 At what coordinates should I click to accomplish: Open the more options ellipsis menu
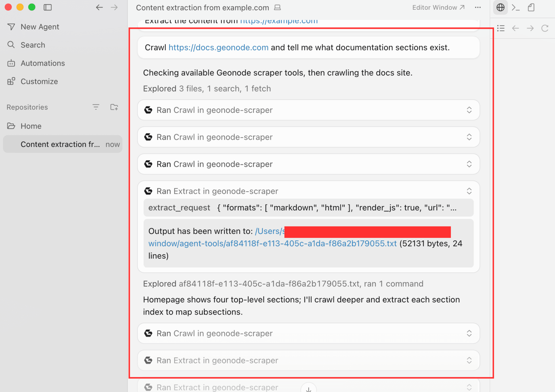coord(478,7)
